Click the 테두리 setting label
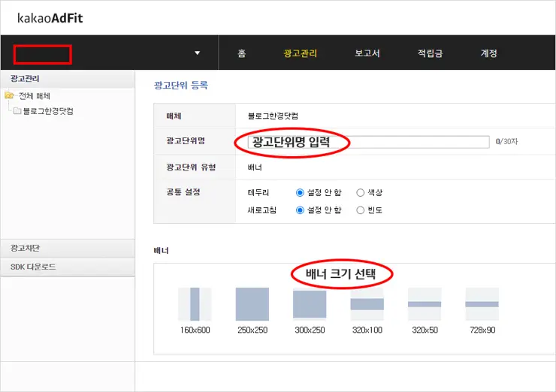The height and width of the screenshot is (392, 556). tap(258, 192)
